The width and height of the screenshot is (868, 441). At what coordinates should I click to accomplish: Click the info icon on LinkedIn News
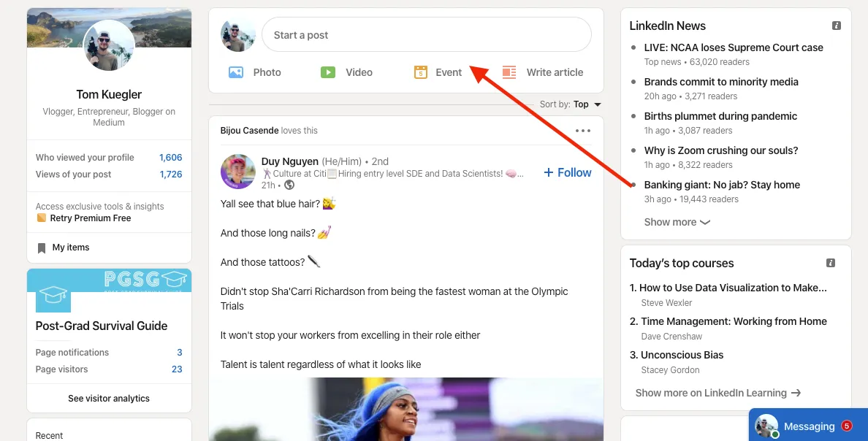pos(836,25)
